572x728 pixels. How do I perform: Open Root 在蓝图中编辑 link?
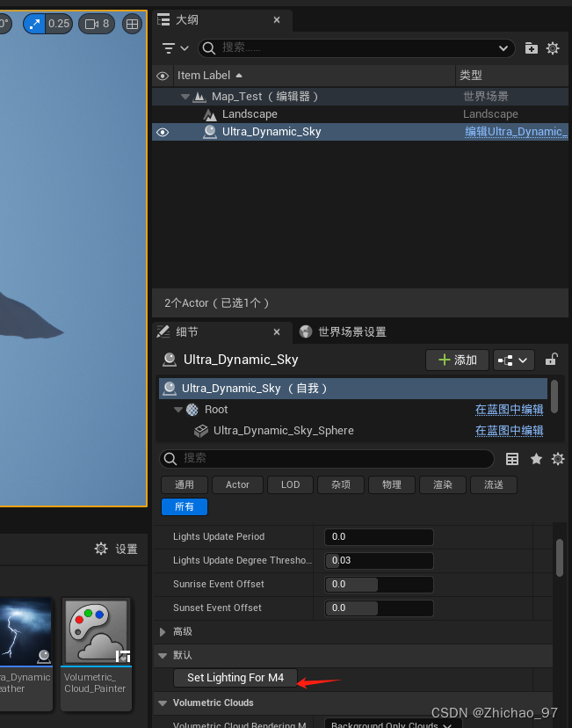coord(509,410)
